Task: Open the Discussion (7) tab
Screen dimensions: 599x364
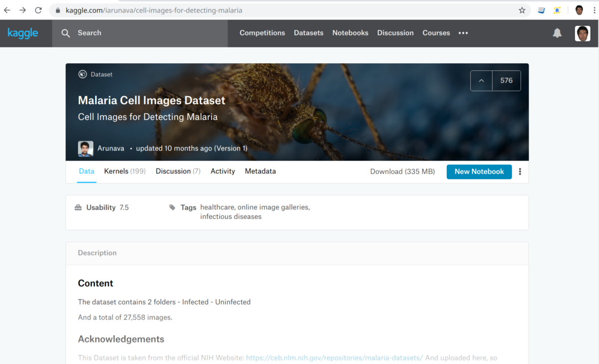Action: click(x=178, y=171)
